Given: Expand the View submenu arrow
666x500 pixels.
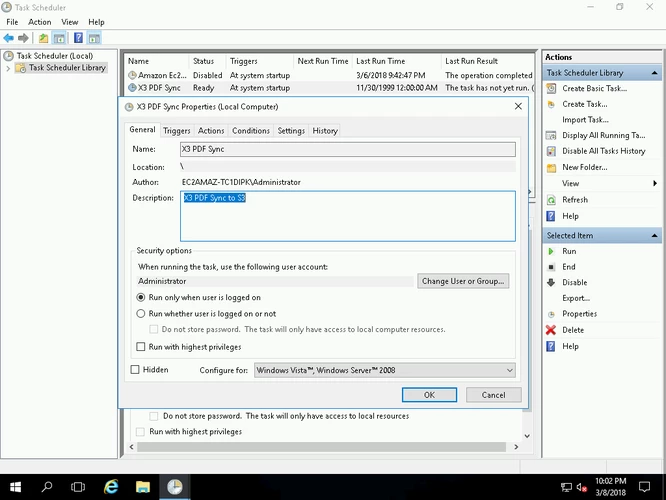Looking at the screenshot, I should pyautogui.click(x=655, y=184).
